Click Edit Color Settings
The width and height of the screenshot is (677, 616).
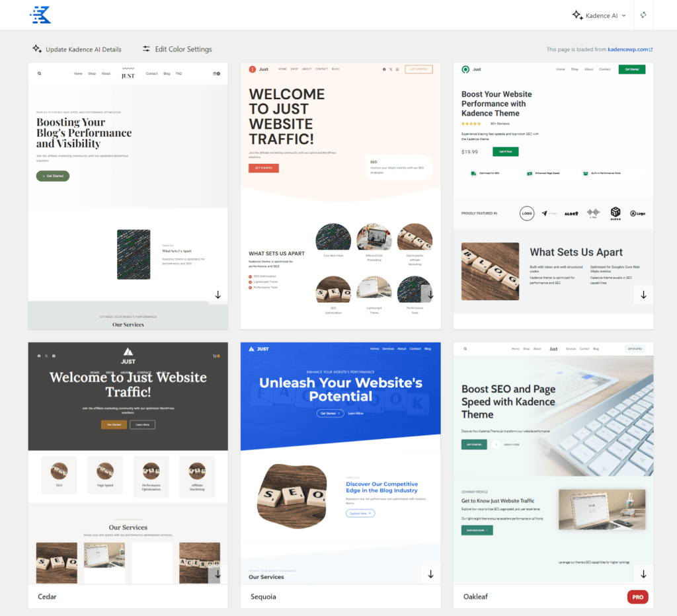(185, 48)
